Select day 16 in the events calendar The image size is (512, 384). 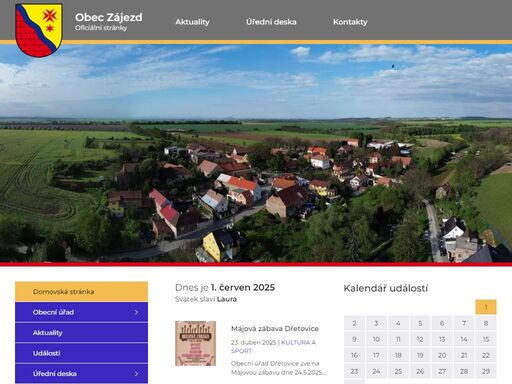(x=354, y=355)
